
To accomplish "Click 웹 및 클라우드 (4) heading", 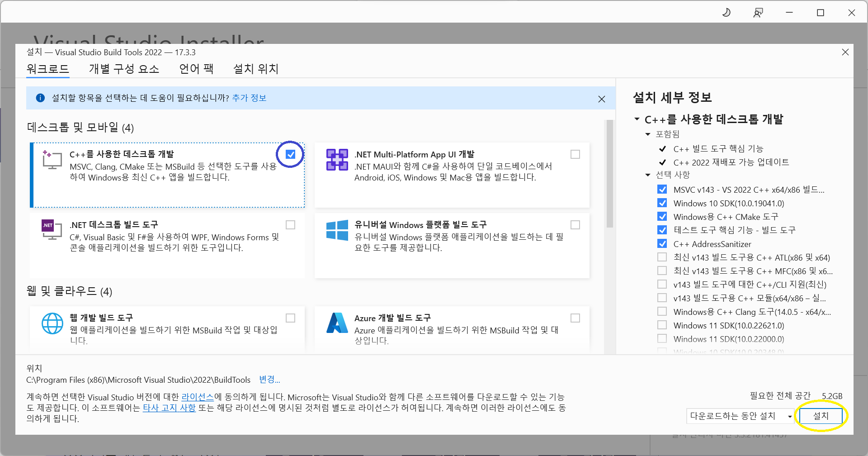I will tap(69, 291).
